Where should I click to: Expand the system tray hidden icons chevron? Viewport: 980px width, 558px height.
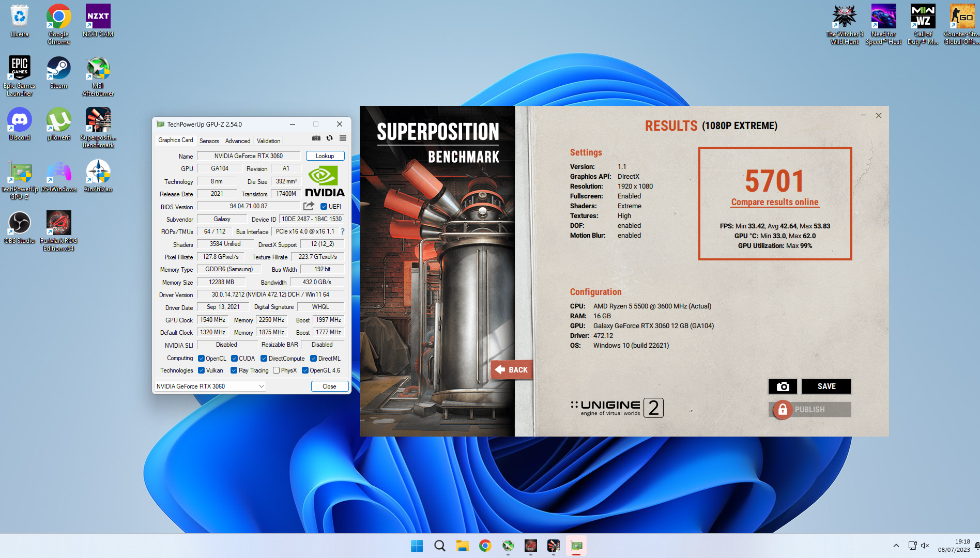[896, 546]
